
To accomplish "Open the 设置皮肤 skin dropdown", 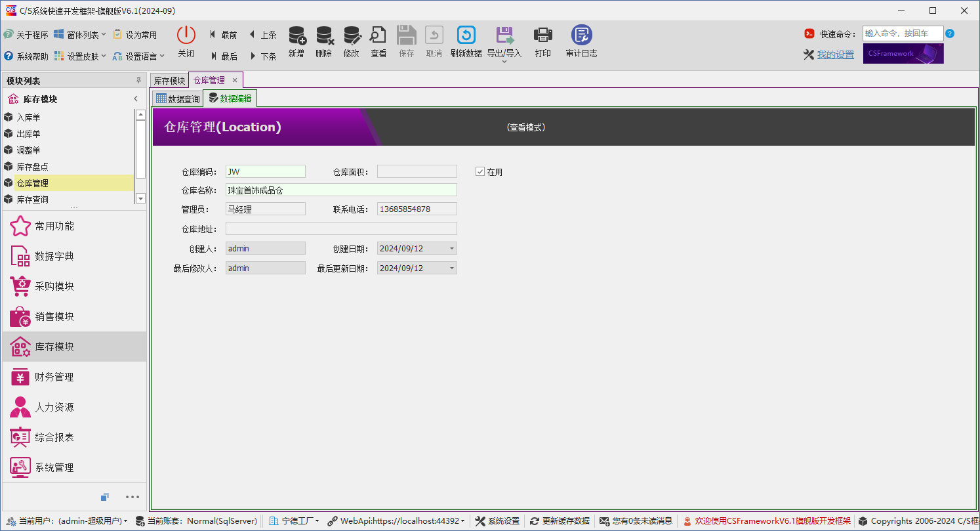I will pos(80,56).
